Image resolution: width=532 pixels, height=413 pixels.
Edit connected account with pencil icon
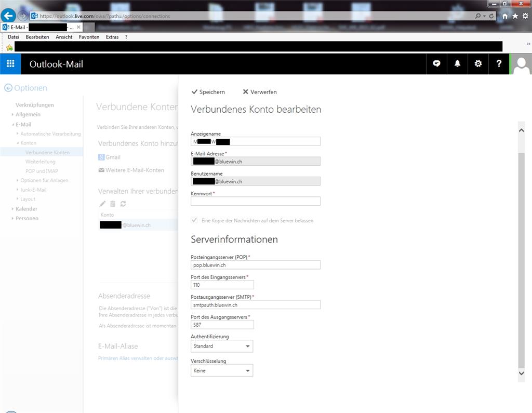tap(102, 204)
